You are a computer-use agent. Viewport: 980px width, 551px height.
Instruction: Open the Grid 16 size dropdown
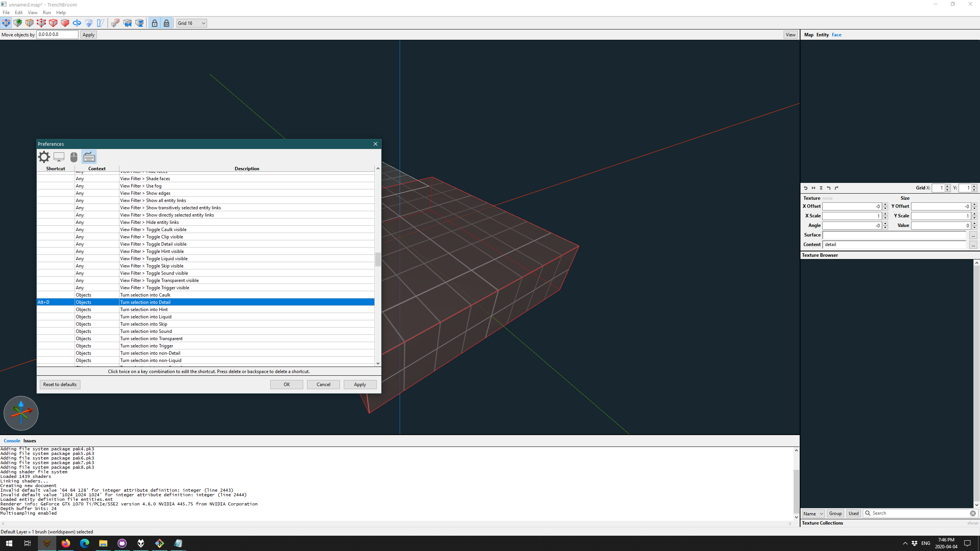(191, 23)
